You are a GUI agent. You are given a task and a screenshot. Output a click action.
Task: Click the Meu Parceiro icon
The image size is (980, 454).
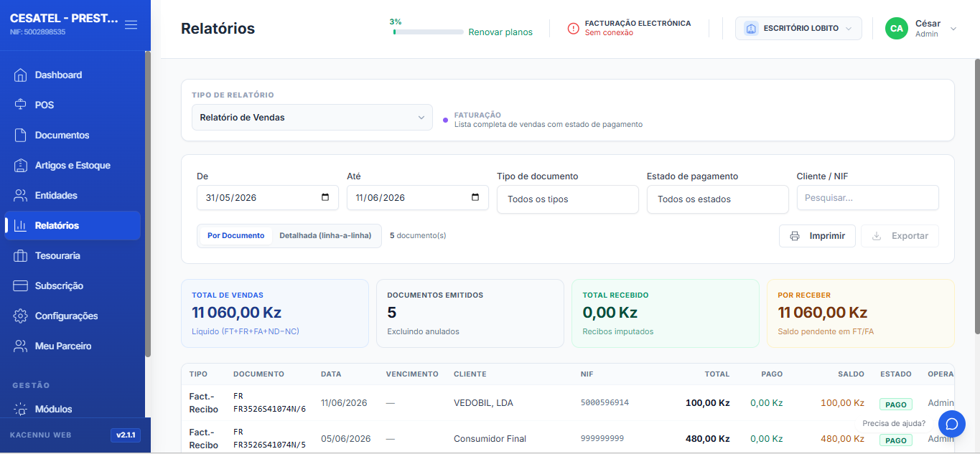coord(20,346)
